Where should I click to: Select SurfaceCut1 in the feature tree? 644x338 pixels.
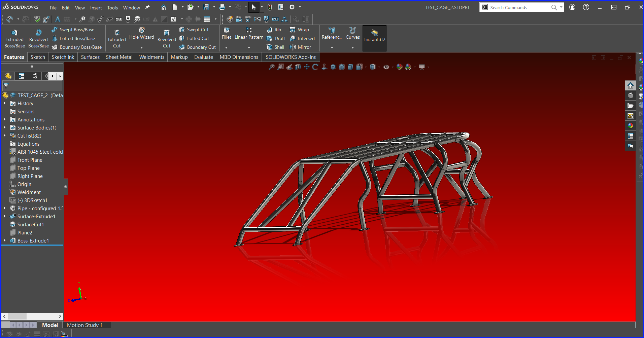tap(30, 225)
